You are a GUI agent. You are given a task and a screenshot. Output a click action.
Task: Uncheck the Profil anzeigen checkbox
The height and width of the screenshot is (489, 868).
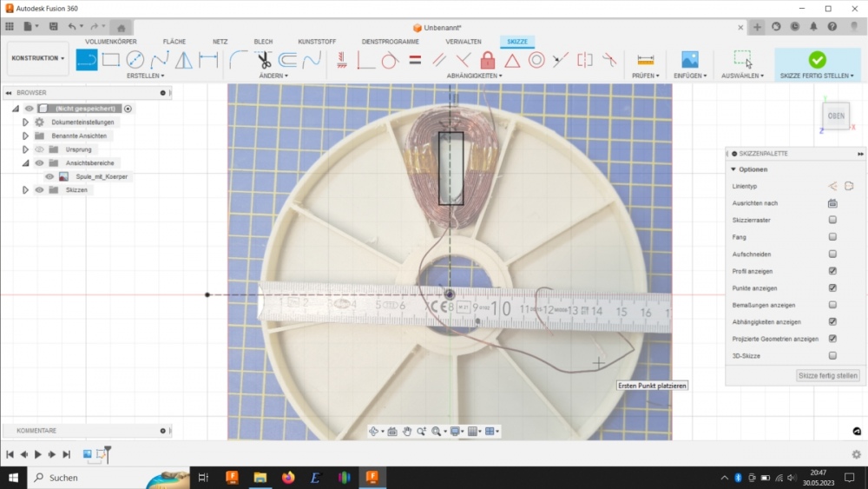[x=832, y=271]
